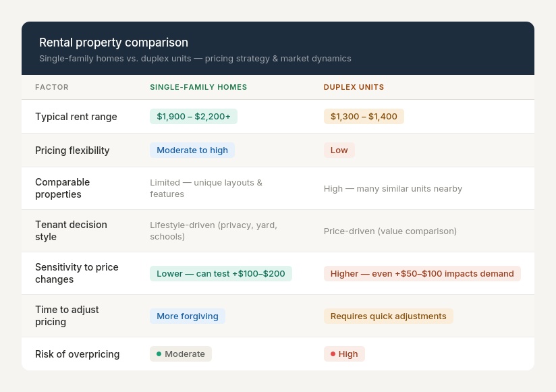
Task: Toggle the 'Lower — can test +$100–$200' badge
Action: tap(221, 273)
